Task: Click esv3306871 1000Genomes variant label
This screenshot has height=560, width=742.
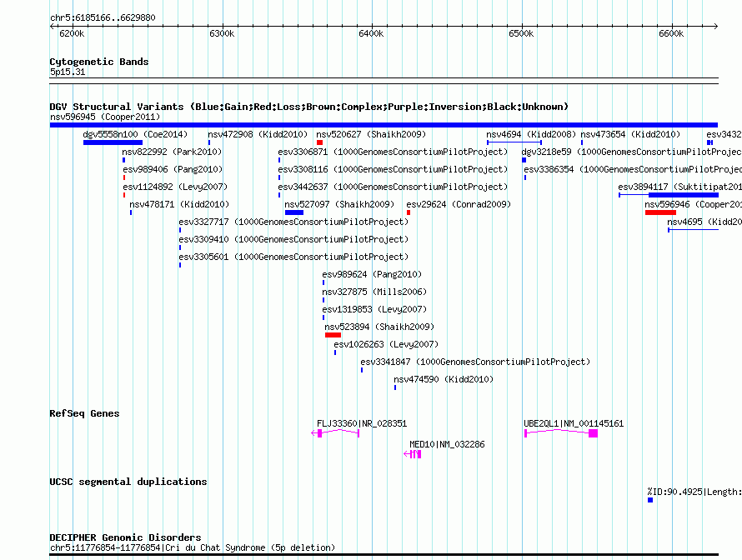Action: point(393,152)
